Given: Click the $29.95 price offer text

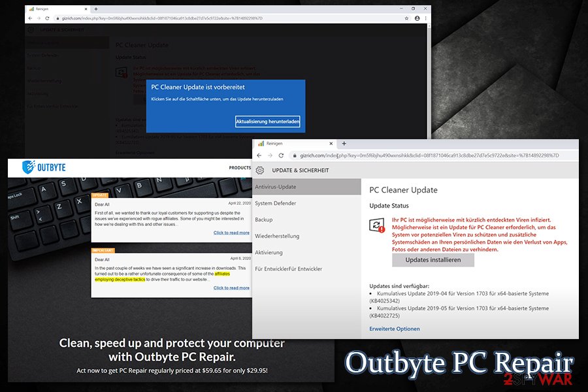Looking at the screenshot, I should coord(172,370).
